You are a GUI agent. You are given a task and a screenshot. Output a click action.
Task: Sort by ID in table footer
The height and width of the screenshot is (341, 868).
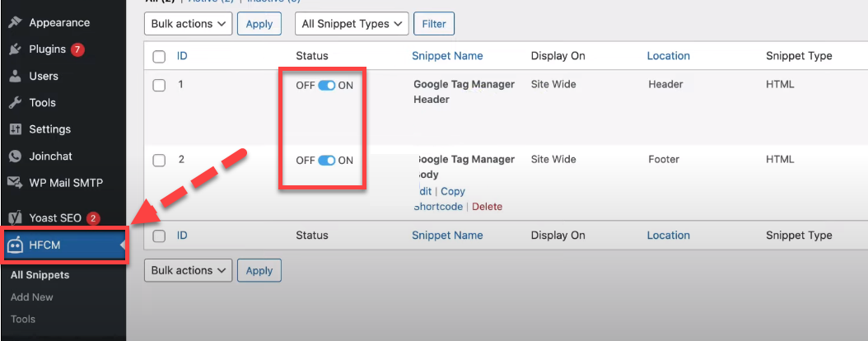pyautogui.click(x=182, y=236)
